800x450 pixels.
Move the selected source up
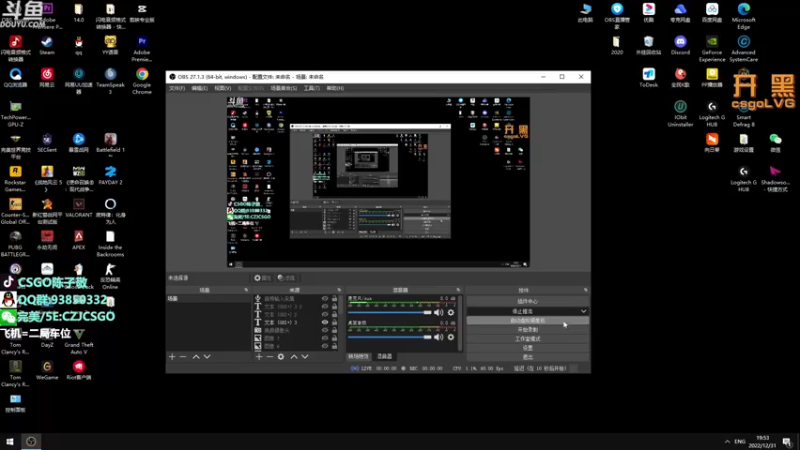click(x=294, y=357)
